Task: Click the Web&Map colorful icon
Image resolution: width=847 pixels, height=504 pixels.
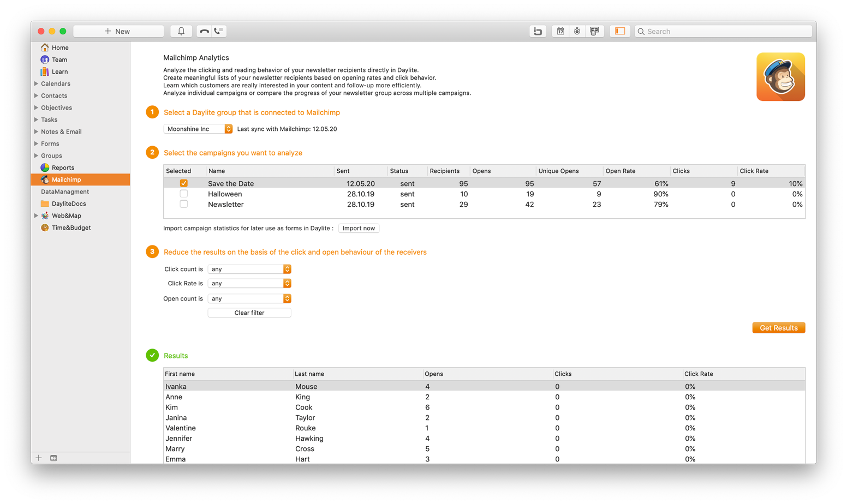Action: pyautogui.click(x=45, y=215)
